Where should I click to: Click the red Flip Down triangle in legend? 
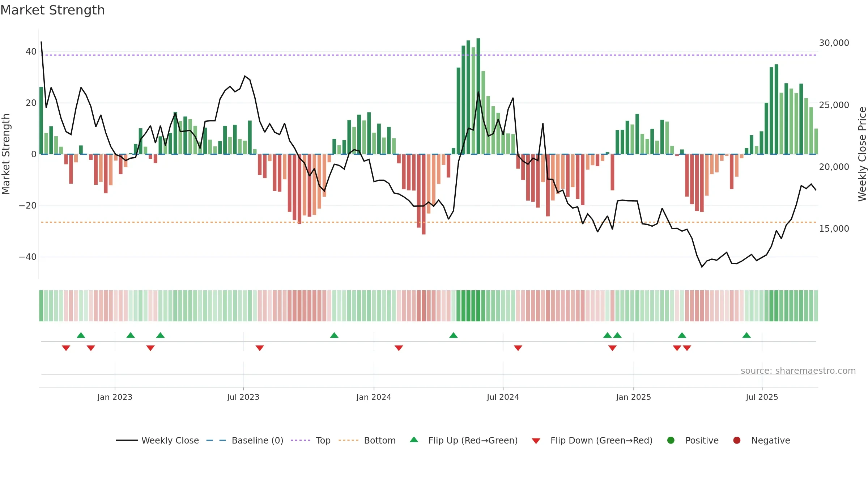[536, 441]
